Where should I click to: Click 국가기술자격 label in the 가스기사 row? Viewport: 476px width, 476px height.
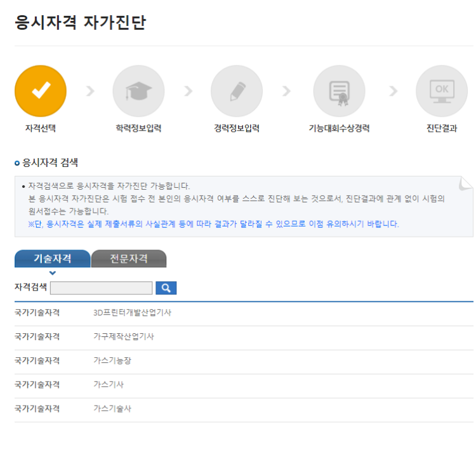point(37,385)
